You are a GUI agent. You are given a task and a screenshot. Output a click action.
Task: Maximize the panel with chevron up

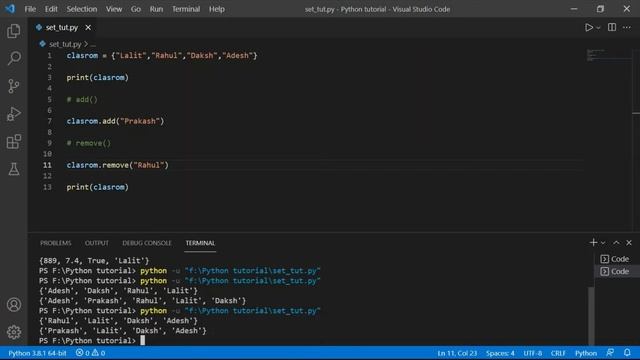(616, 242)
